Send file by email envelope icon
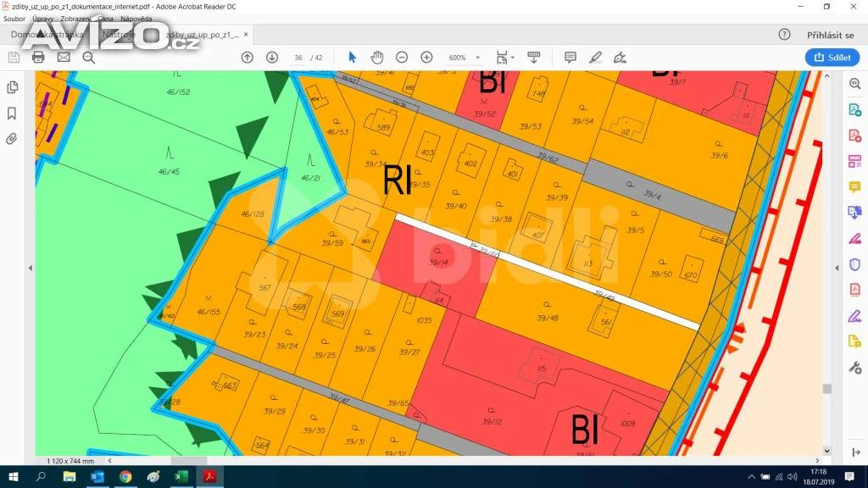The width and height of the screenshot is (868, 488). (x=64, y=57)
